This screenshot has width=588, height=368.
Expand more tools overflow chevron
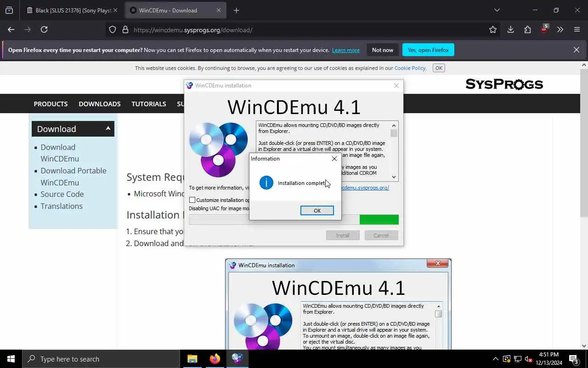coord(560,29)
